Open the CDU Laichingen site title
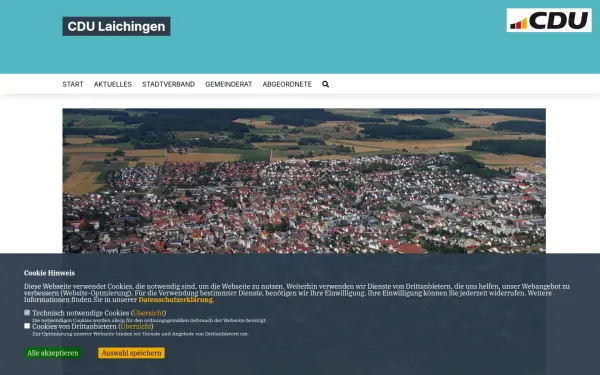The width and height of the screenshot is (600, 375). tap(116, 26)
